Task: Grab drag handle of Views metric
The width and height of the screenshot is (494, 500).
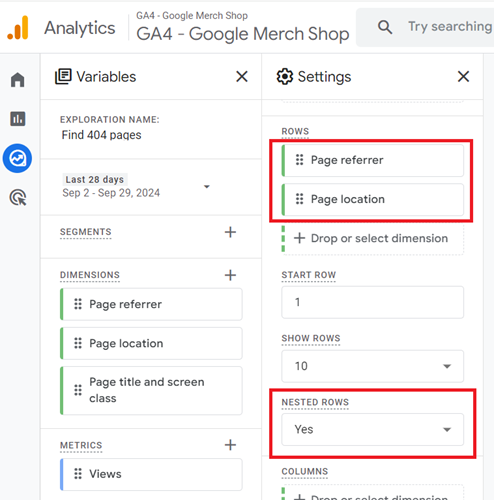Action: click(78, 474)
